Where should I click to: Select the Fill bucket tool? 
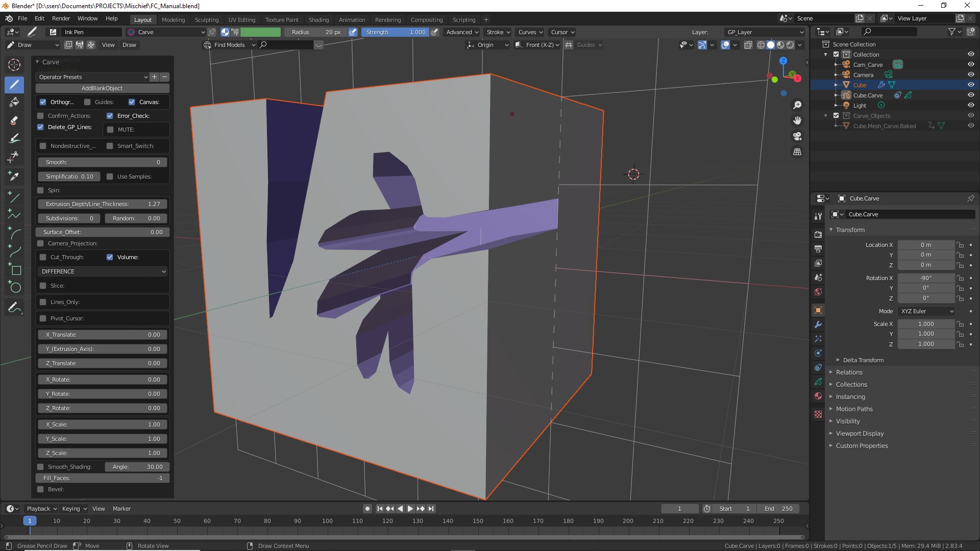[x=14, y=102]
